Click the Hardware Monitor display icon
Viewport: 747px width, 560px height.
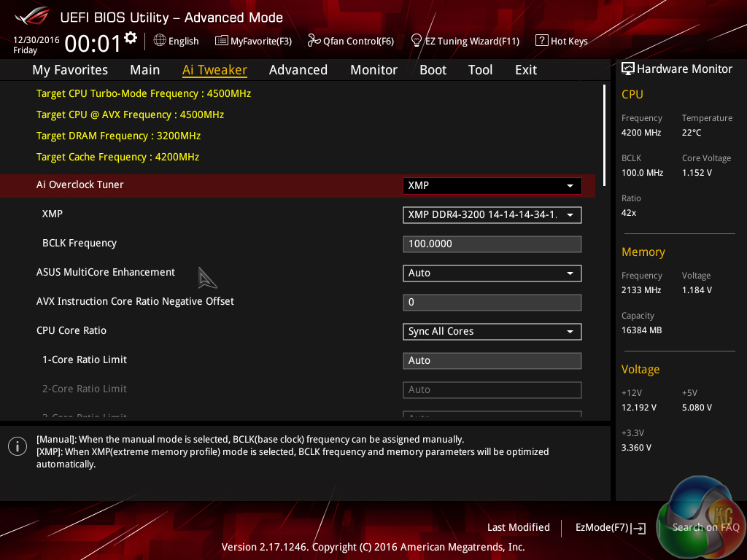[627, 69]
